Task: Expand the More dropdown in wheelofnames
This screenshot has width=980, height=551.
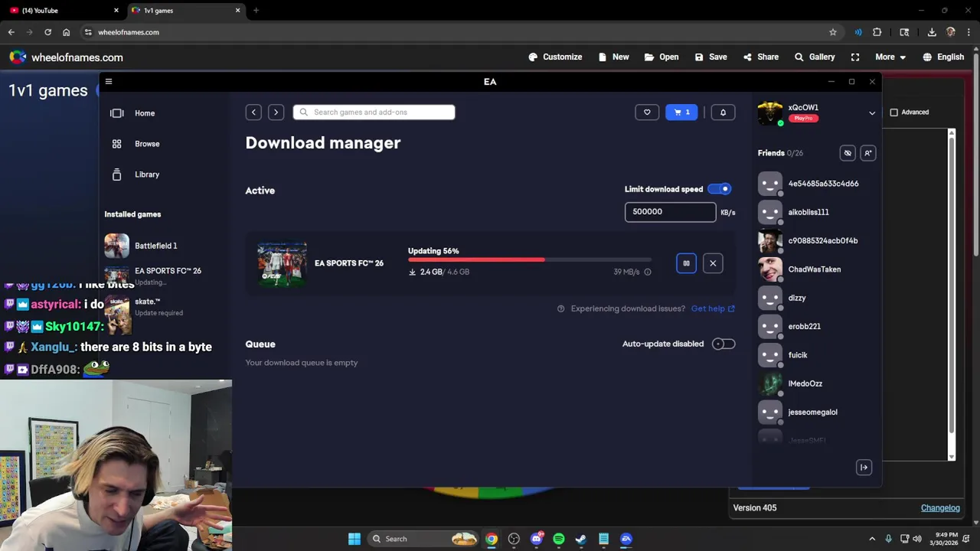Action: coord(890,57)
